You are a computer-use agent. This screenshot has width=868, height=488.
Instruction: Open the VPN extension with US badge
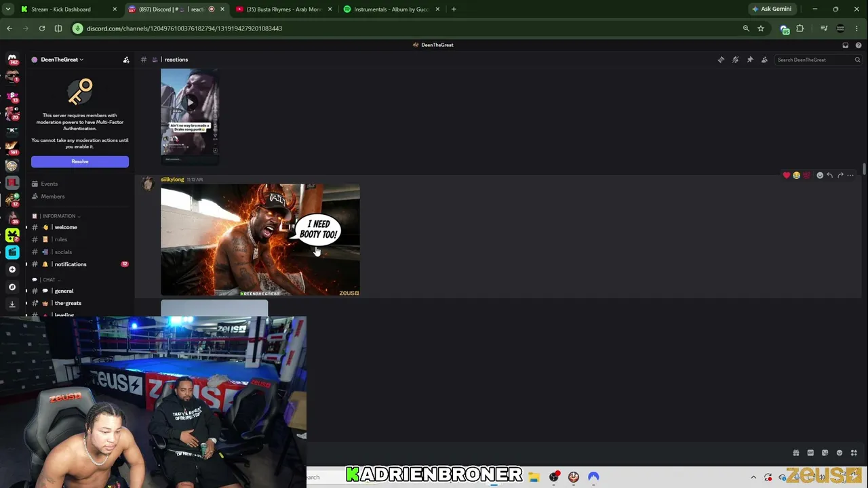(785, 29)
